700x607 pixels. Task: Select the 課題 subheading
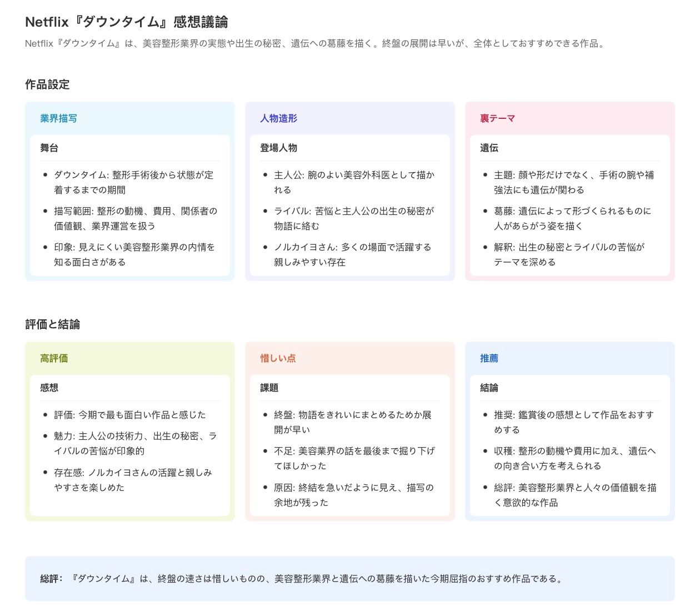(269, 388)
